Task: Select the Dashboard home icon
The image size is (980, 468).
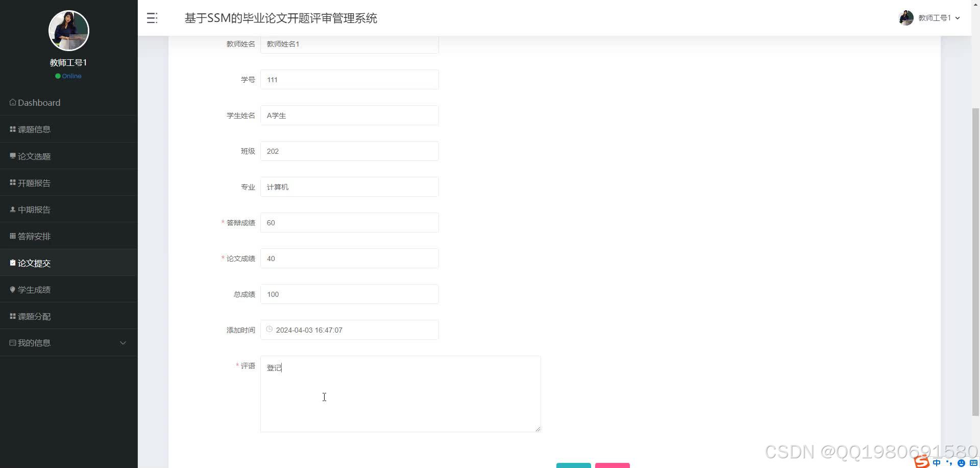Action: pos(12,102)
